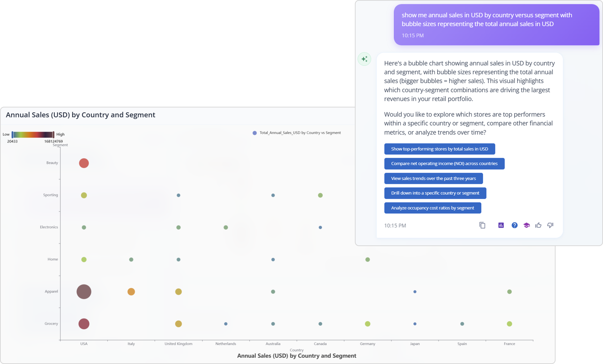The width and height of the screenshot is (603, 364).
Task: Click Analyze occupancy cost ratios by segment
Action: (432, 208)
